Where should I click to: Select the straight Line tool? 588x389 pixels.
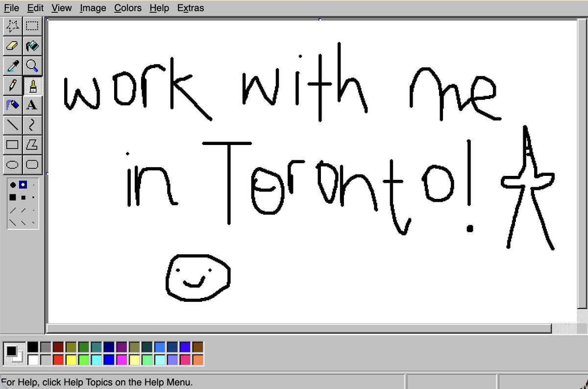(x=13, y=125)
